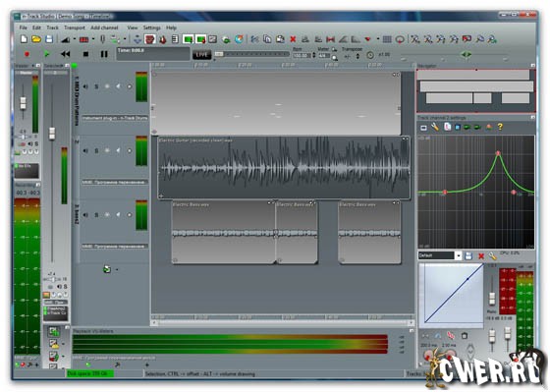Toggle the LIVE input processing button
Image resolution: width=550 pixels, height=392 pixels.
point(201,55)
